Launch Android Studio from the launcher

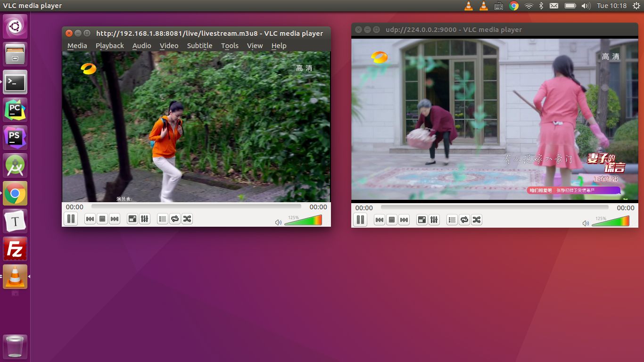click(15, 165)
